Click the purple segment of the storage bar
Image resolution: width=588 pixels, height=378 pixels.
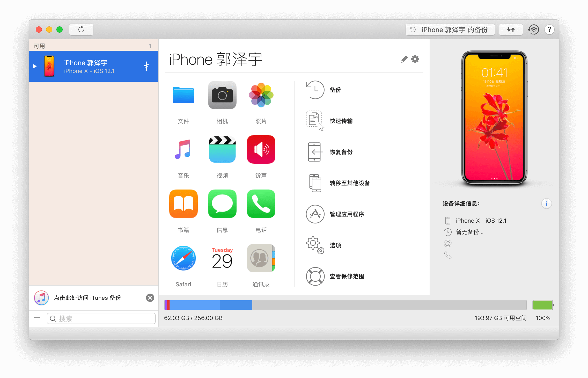coord(166,305)
